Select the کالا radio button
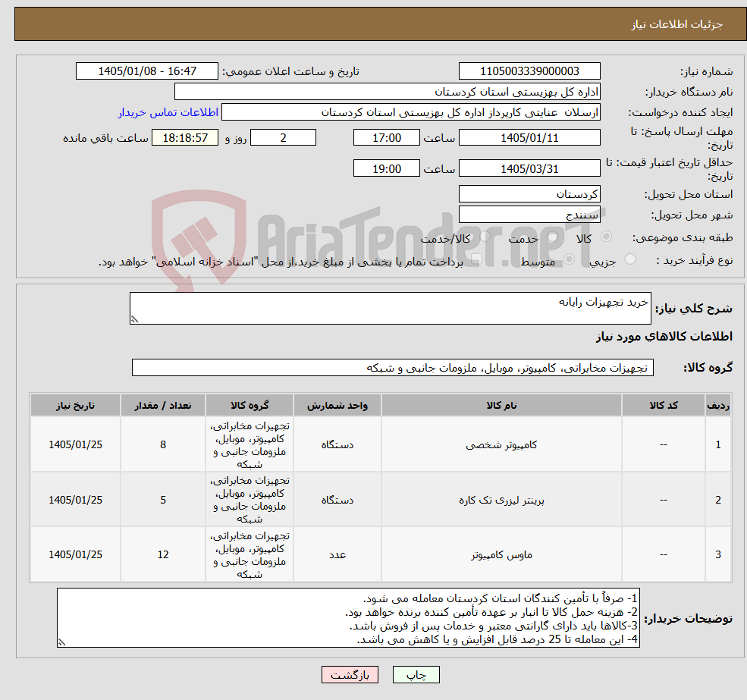Viewport: 747px width, 700px height. (607, 237)
